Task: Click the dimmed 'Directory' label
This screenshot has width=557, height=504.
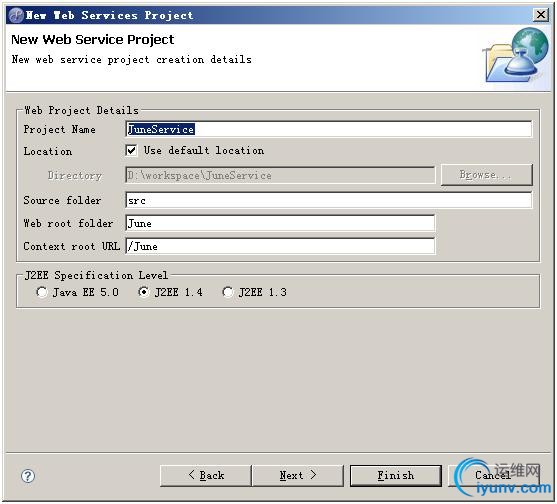Action: tap(75, 175)
